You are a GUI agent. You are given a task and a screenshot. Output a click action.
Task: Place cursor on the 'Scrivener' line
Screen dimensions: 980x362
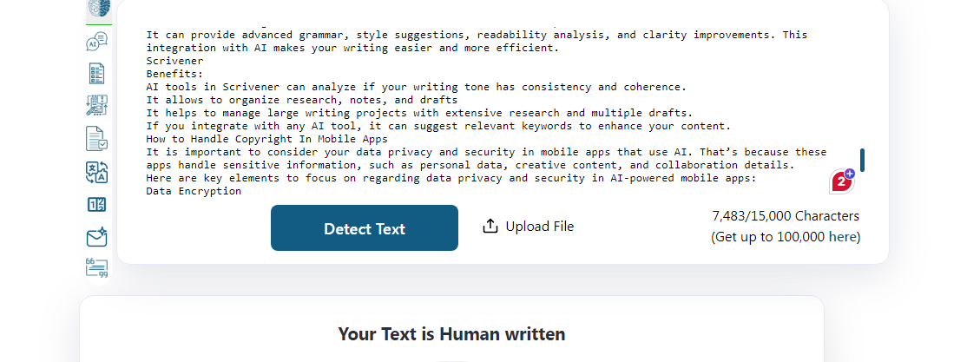pyautogui.click(x=175, y=61)
